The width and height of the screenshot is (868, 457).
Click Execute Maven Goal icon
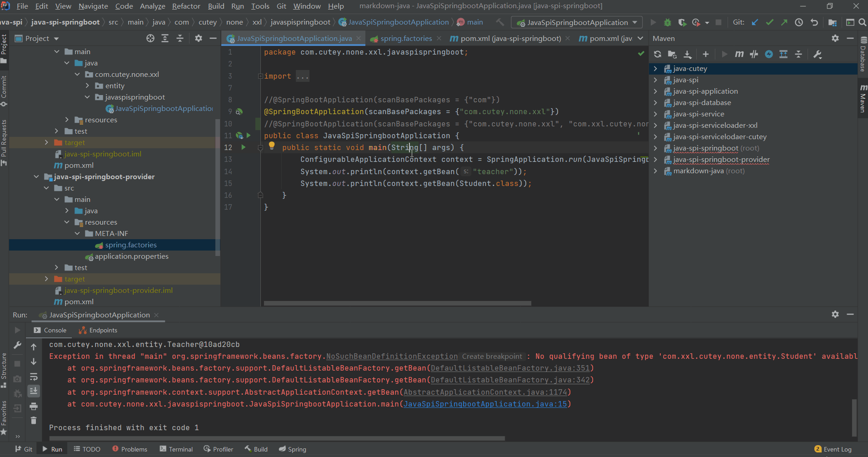pos(739,55)
